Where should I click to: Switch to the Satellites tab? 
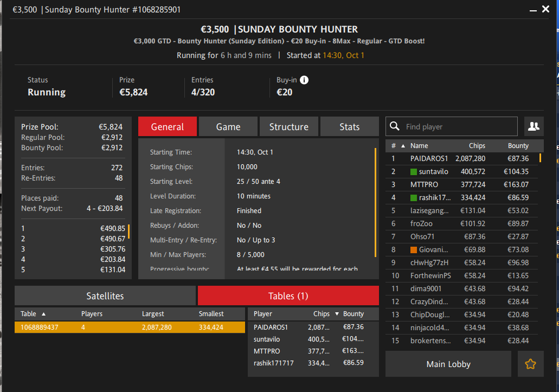(105, 296)
